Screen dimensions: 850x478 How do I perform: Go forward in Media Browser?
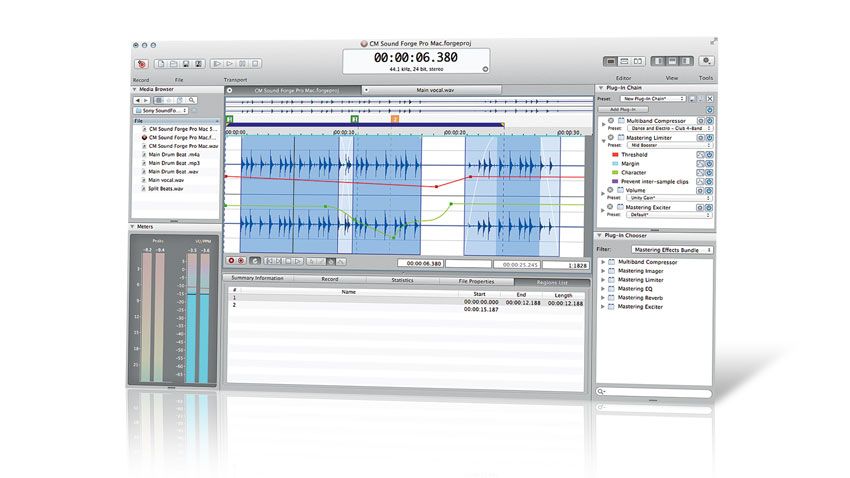point(145,100)
